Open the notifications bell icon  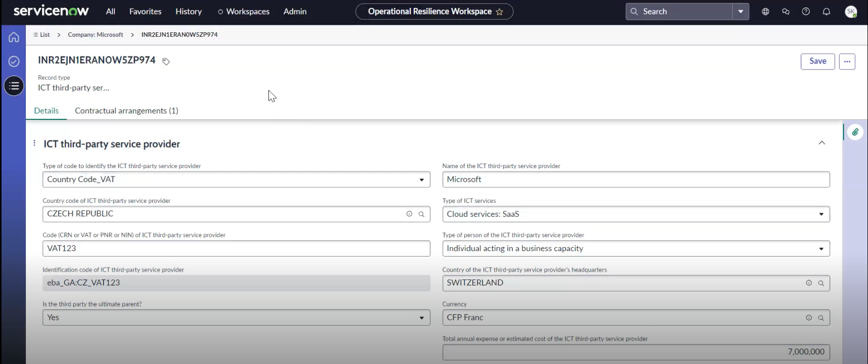click(x=826, y=11)
